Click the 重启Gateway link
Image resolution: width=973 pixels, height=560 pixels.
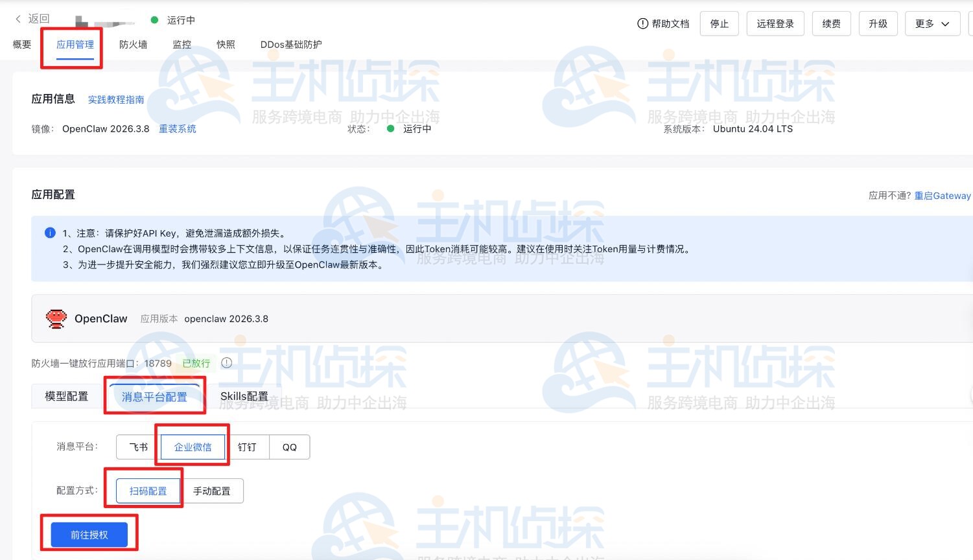(943, 196)
